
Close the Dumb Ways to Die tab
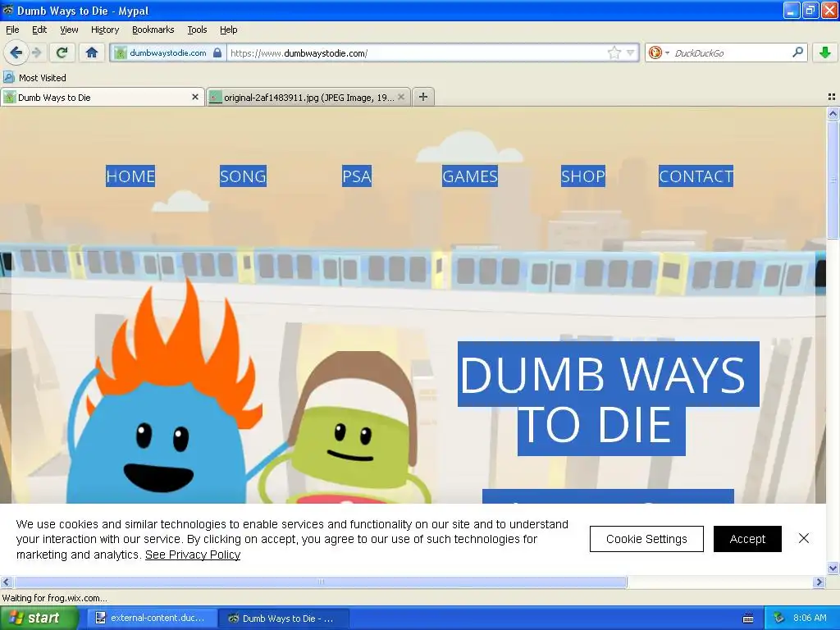click(x=195, y=97)
